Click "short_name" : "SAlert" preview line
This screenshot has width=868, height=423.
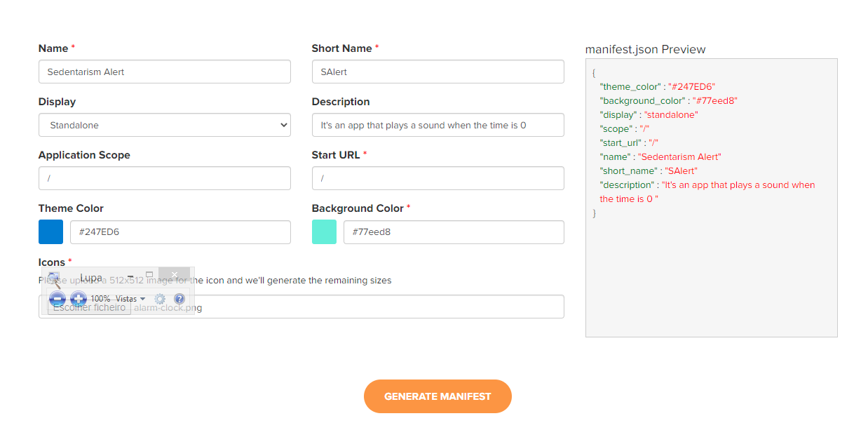(x=649, y=171)
